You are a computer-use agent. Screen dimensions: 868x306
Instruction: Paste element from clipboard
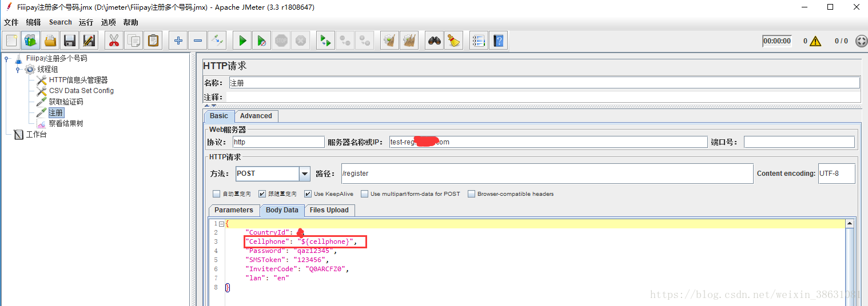[153, 41]
